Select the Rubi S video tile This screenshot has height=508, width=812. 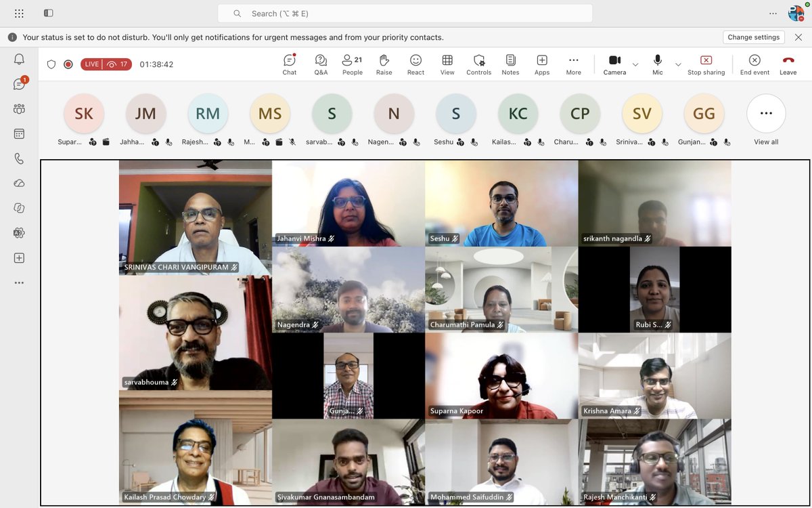coord(655,290)
